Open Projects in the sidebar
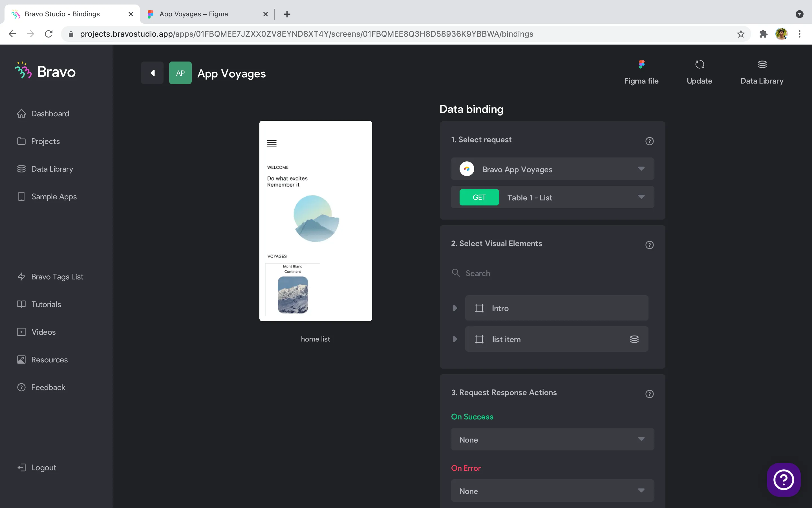 tap(38, 141)
